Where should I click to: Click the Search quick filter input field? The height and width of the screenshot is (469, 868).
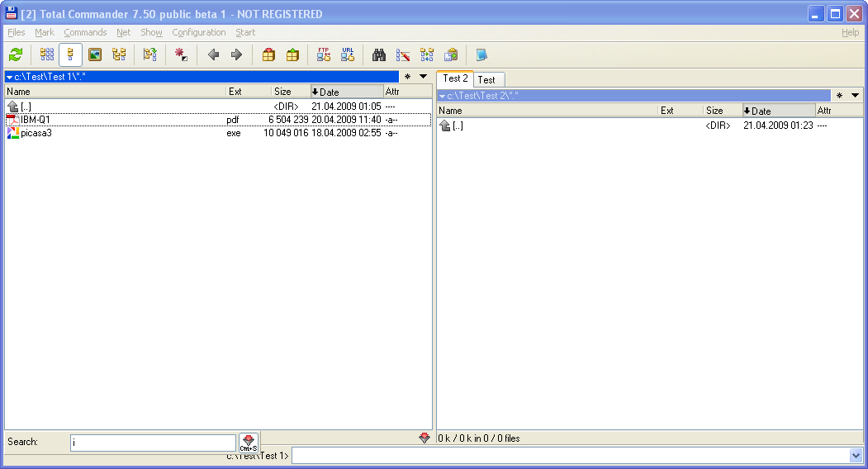[x=154, y=443]
